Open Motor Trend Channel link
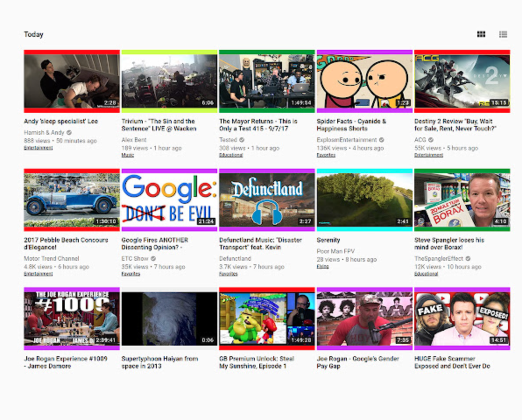Viewport: 522px width, 420px height. [51, 259]
